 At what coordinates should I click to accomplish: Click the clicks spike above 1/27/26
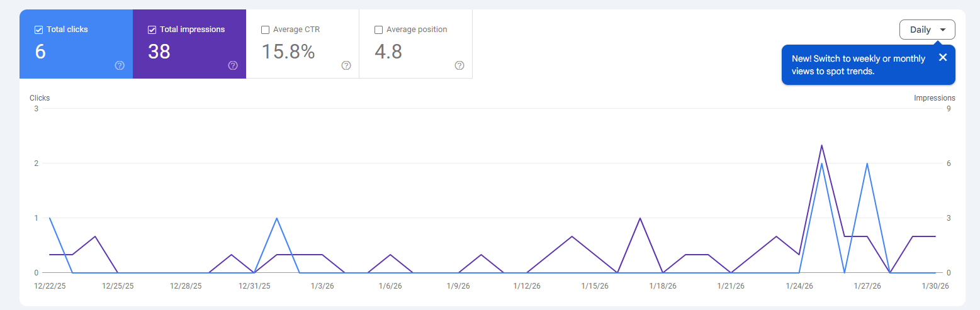coord(867,163)
